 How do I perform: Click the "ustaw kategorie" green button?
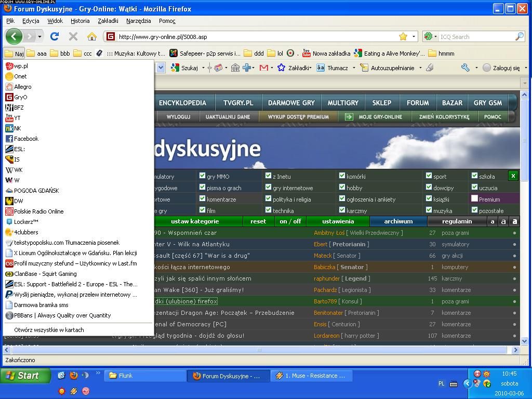195,221
